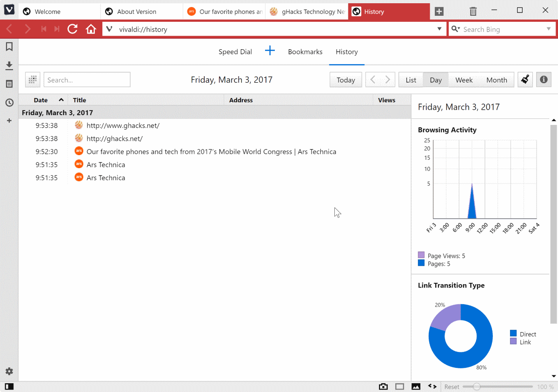
Task: Open http://www.ghacks.net/ history entry
Action: [214, 125]
